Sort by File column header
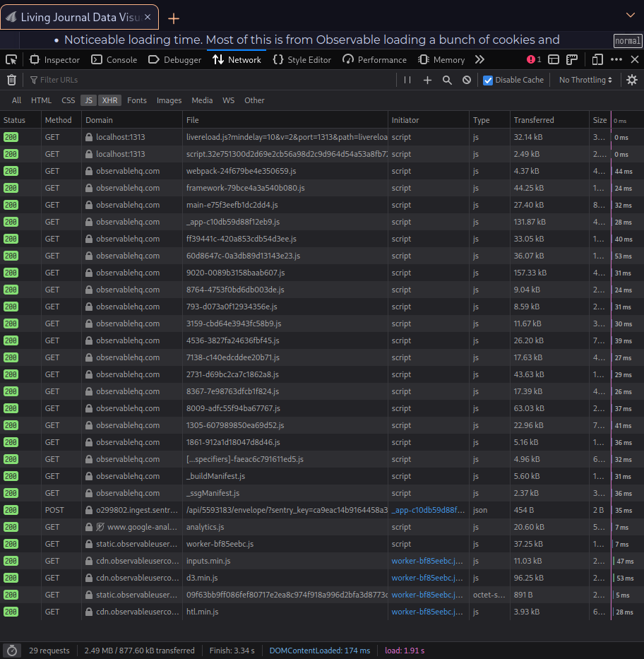This screenshot has height=659, width=644. click(285, 120)
